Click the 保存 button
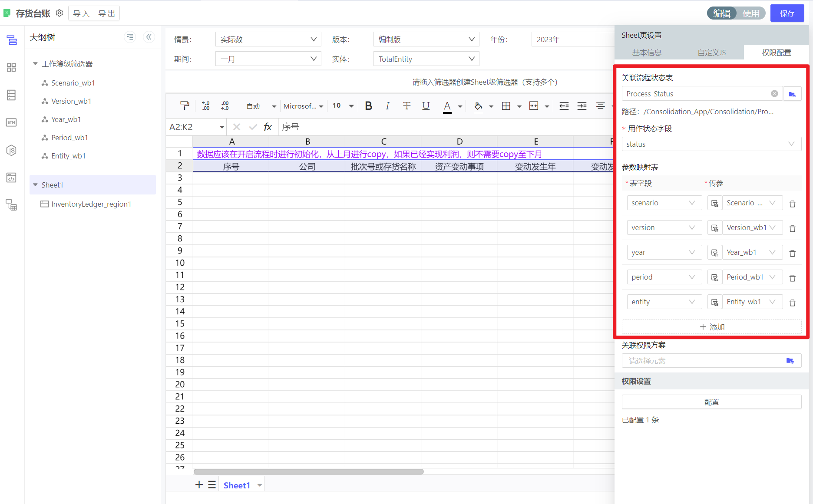This screenshot has width=813, height=504. pos(787,13)
